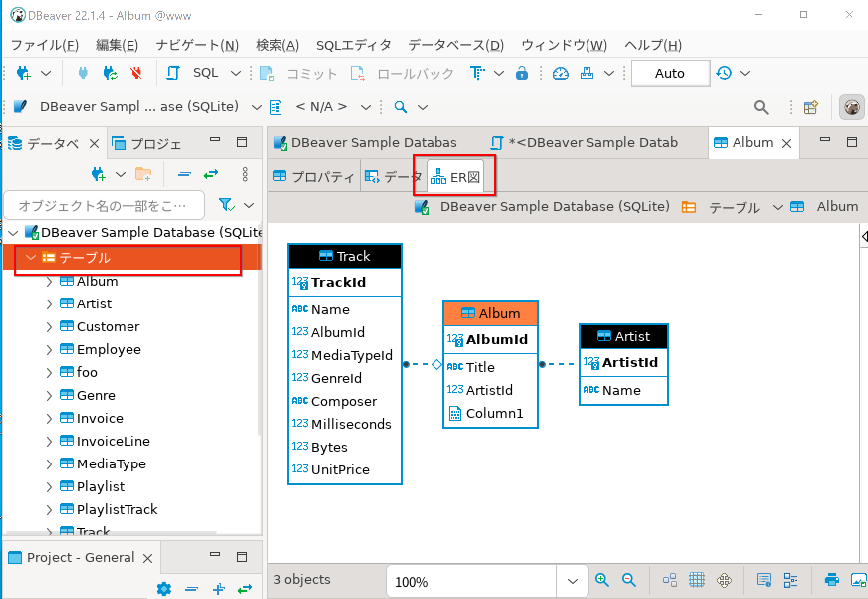Open SQL editor script icon

tap(173, 73)
